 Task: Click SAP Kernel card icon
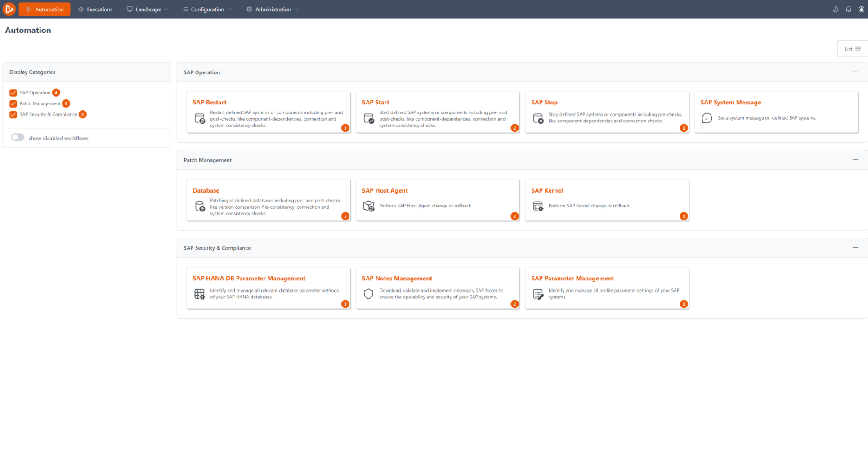pos(538,206)
